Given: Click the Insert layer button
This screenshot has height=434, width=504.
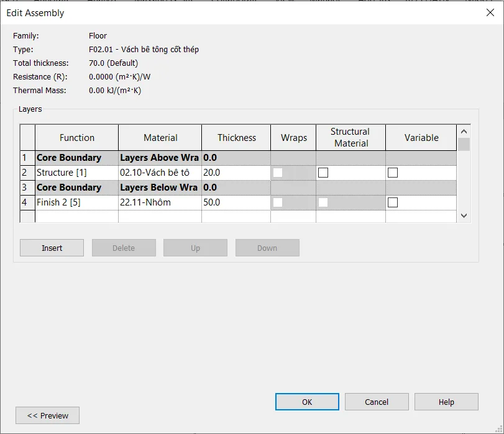Looking at the screenshot, I should pos(52,248).
